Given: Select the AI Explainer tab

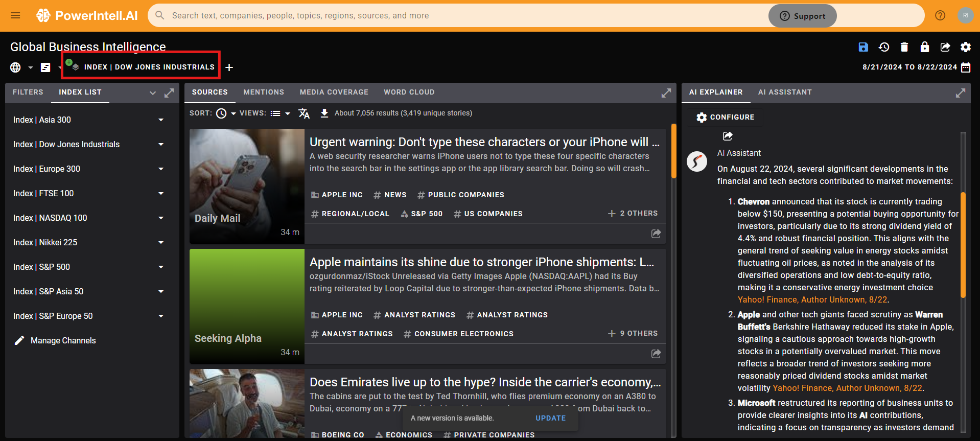Looking at the screenshot, I should click(716, 92).
